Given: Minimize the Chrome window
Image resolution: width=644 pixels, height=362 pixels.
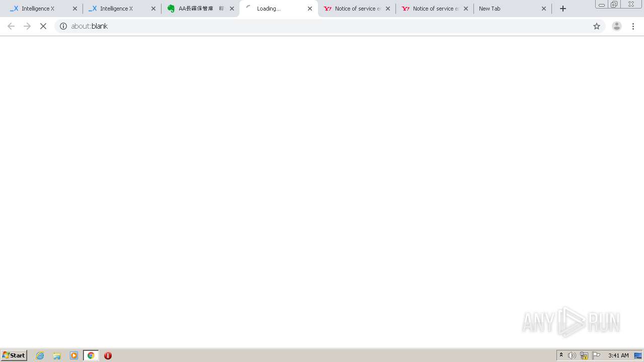Looking at the screenshot, I should point(601,5).
